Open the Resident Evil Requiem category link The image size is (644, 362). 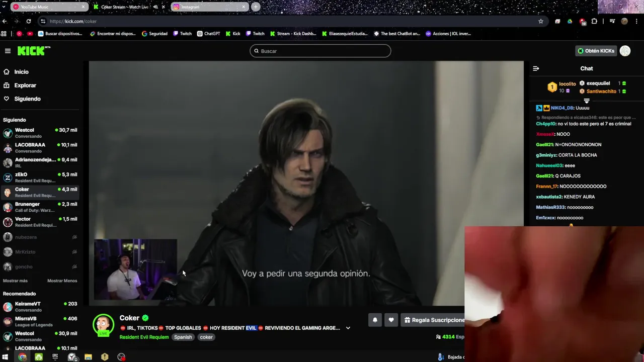(x=144, y=337)
